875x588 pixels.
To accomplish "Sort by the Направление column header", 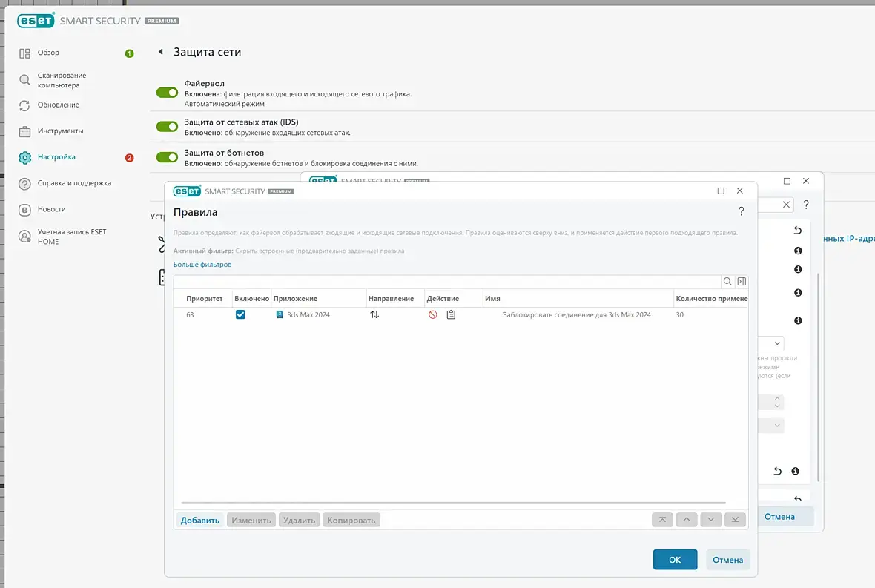I will pyautogui.click(x=392, y=299).
